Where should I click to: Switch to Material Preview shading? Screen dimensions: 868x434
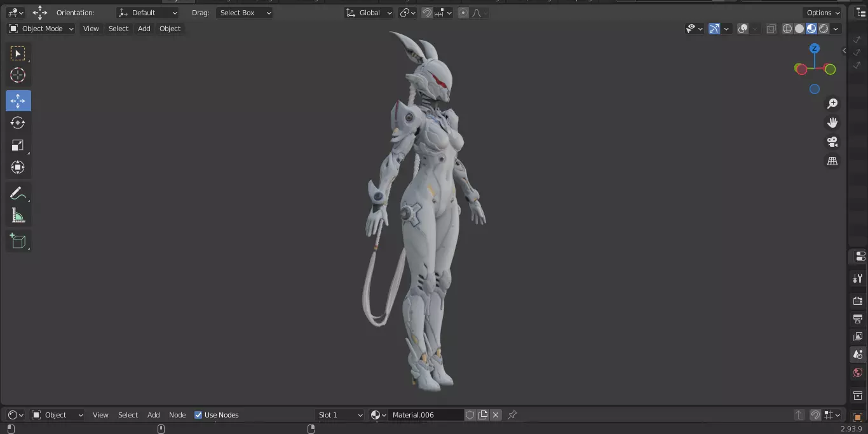811,29
